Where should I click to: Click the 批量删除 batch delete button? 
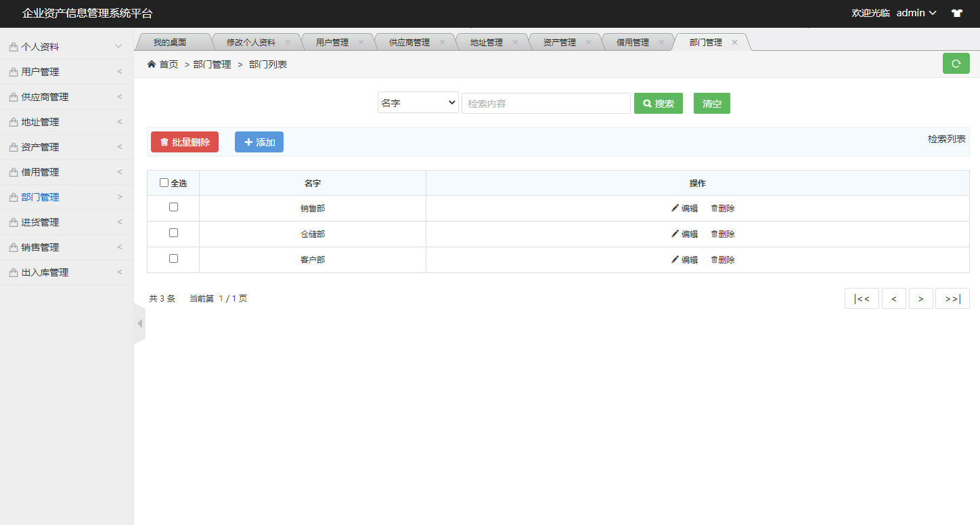(x=184, y=142)
